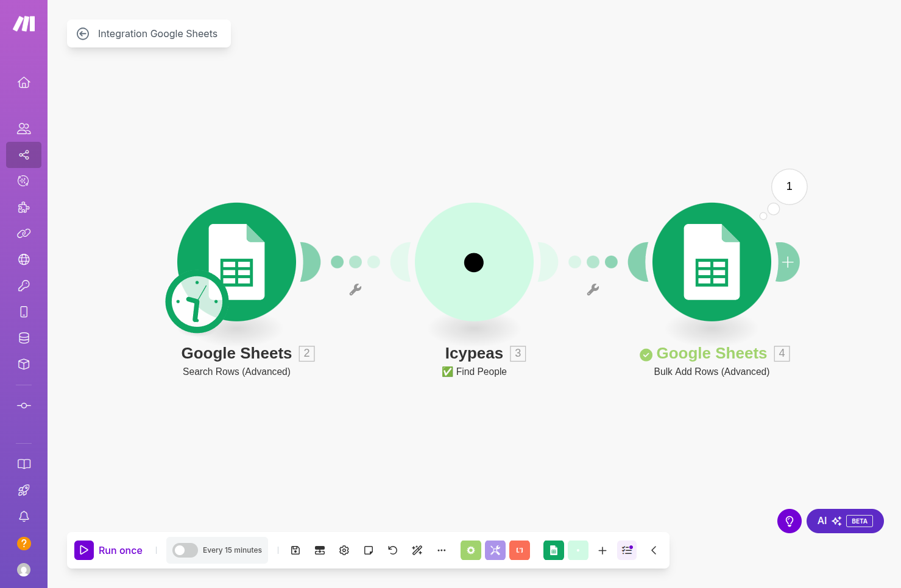Collapse the toolbar with the left chevron
This screenshot has height=588, width=901.
pyautogui.click(x=654, y=550)
